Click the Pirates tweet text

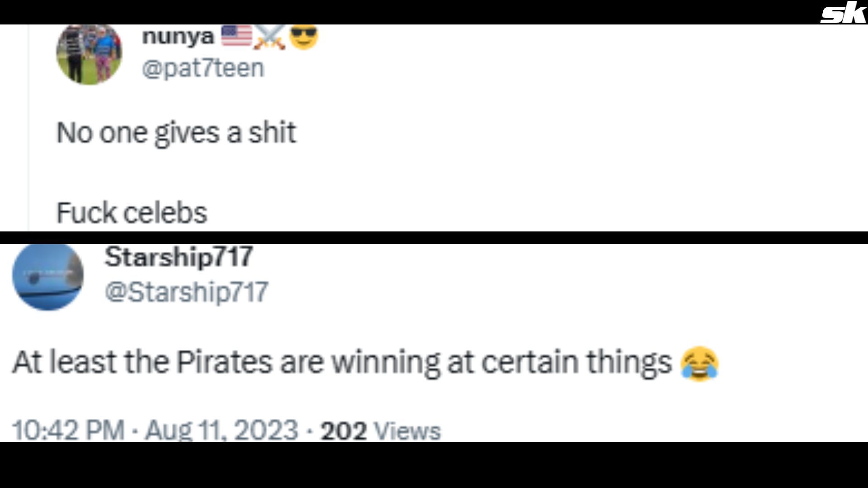pyautogui.click(x=342, y=363)
